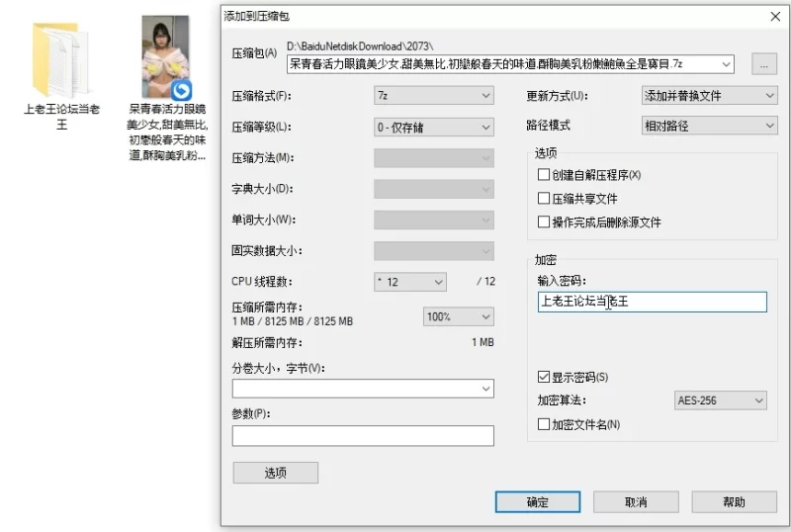This screenshot has height=532, width=791.
Task: Enable the encrypt file names checkbox (加密文件名)
Action: [543, 424]
